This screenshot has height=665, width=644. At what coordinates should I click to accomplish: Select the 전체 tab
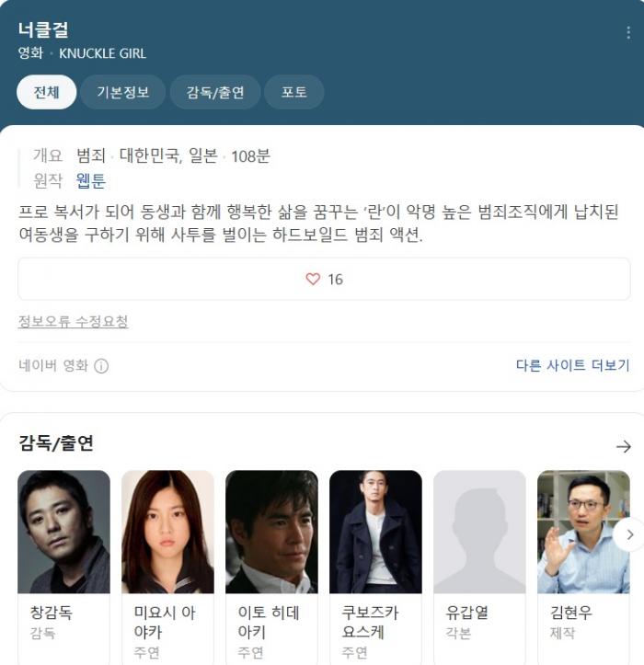point(47,92)
